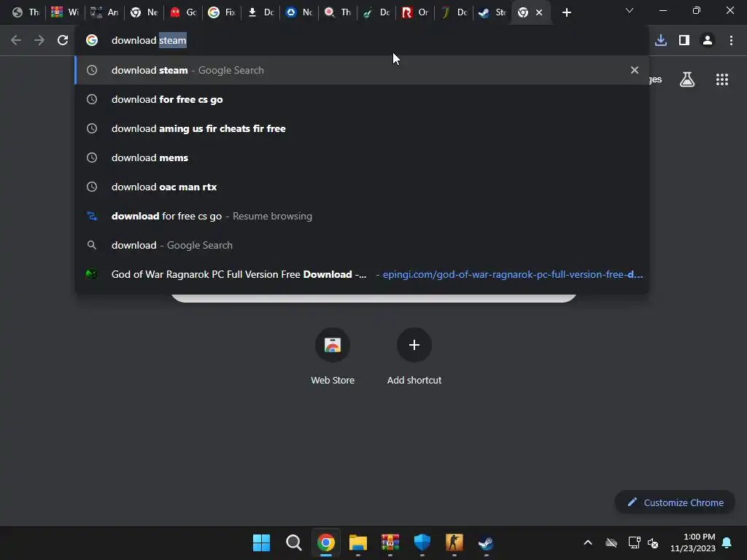The height and width of the screenshot is (560, 747).
Task: Switch to the 'Dc' tab with download arrow
Action: pyautogui.click(x=260, y=12)
